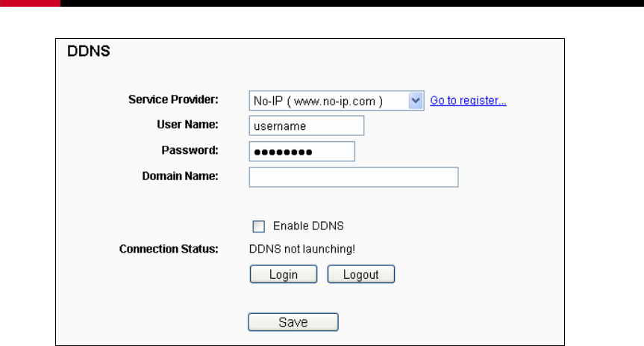Click the Login button
The image size is (644, 346).
tap(284, 274)
